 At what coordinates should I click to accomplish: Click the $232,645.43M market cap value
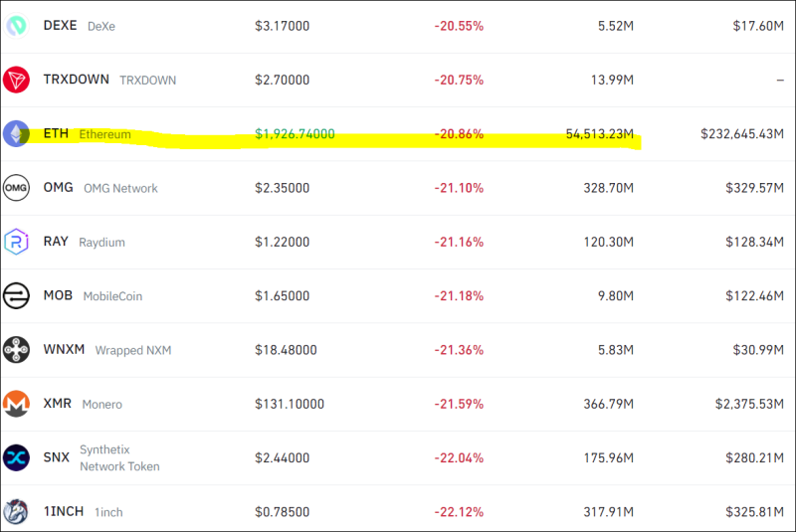click(742, 134)
